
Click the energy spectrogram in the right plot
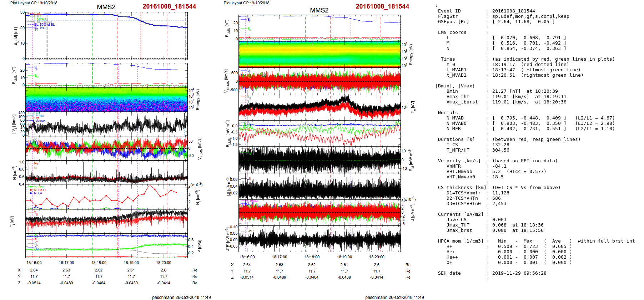click(320, 54)
